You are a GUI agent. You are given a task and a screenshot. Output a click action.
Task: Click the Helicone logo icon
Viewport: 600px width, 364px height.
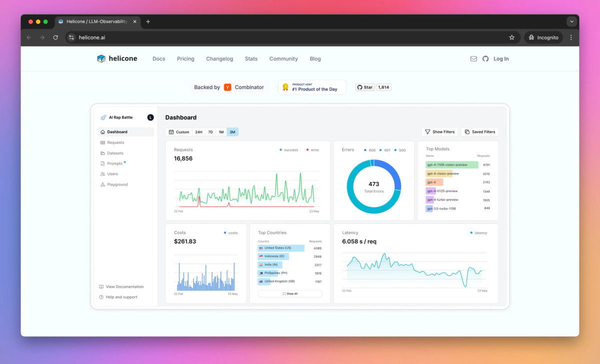[101, 58]
